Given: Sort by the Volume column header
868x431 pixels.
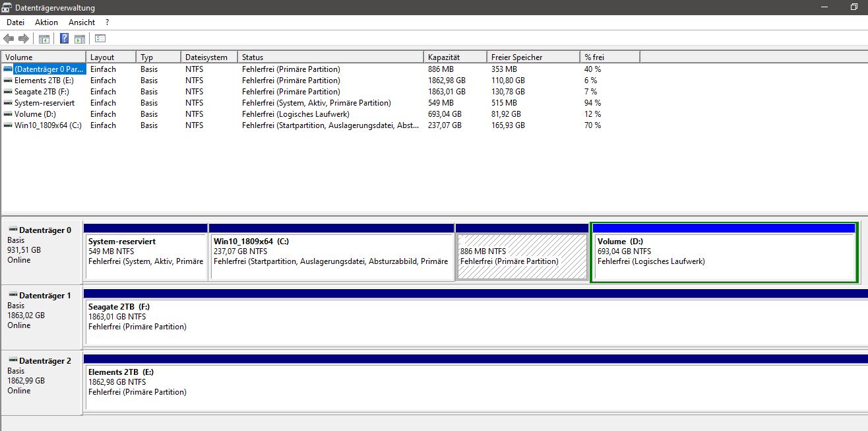Looking at the screenshot, I should point(44,57).
